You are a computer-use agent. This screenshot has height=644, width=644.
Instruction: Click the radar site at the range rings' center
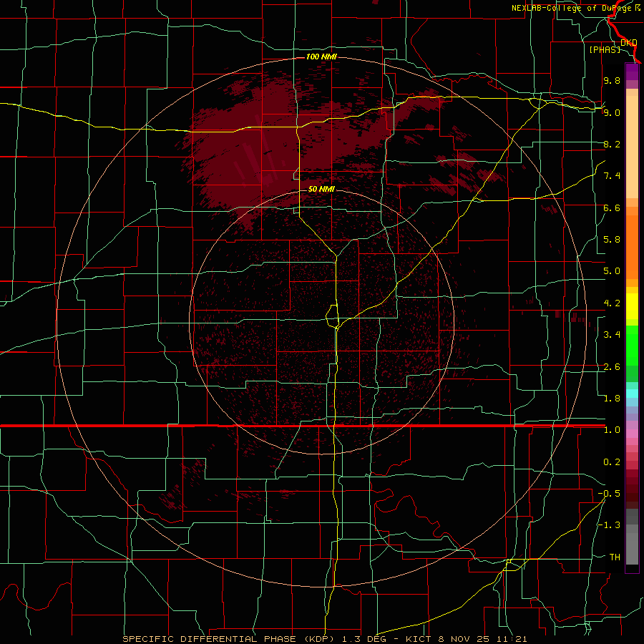(321, 321)
